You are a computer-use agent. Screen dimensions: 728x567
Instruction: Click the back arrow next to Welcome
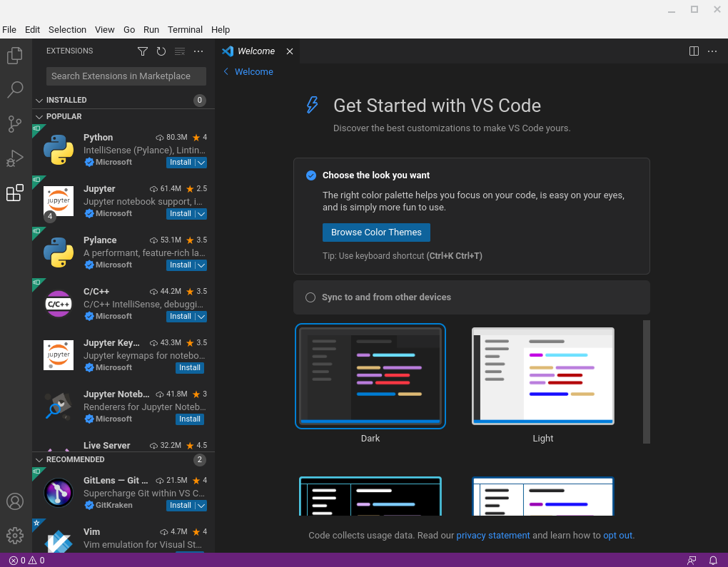pos(226,71)
